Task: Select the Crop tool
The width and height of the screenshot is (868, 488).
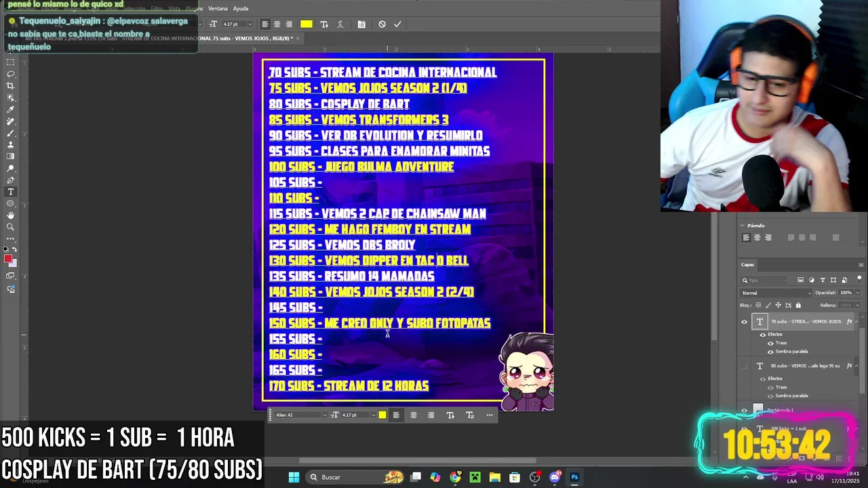Action: click(x=10, y=85)
